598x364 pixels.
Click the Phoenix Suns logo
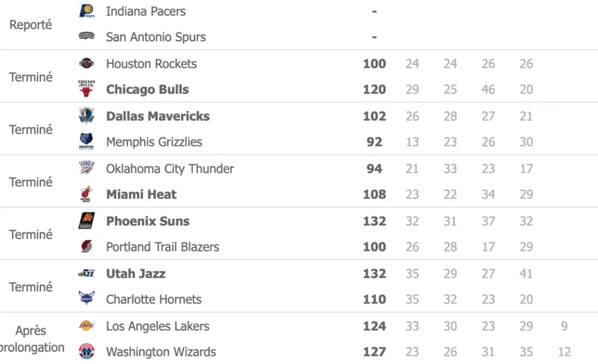coord(86,221)
